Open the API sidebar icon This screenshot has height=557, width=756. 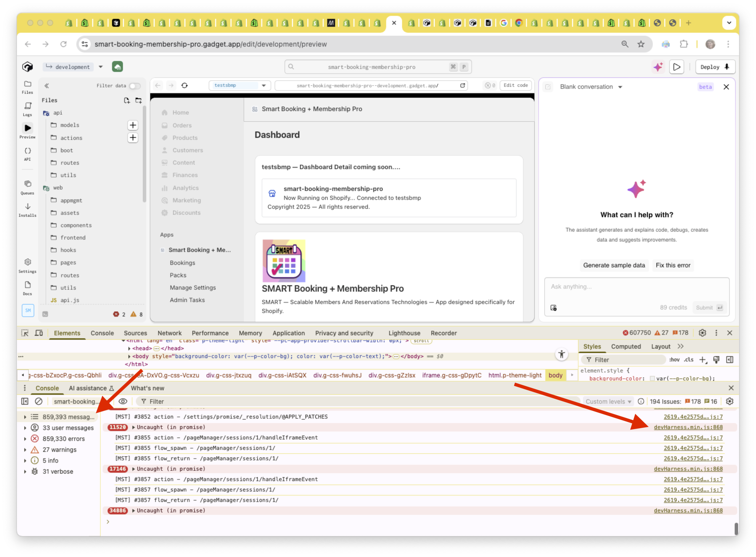click(28, 151)
